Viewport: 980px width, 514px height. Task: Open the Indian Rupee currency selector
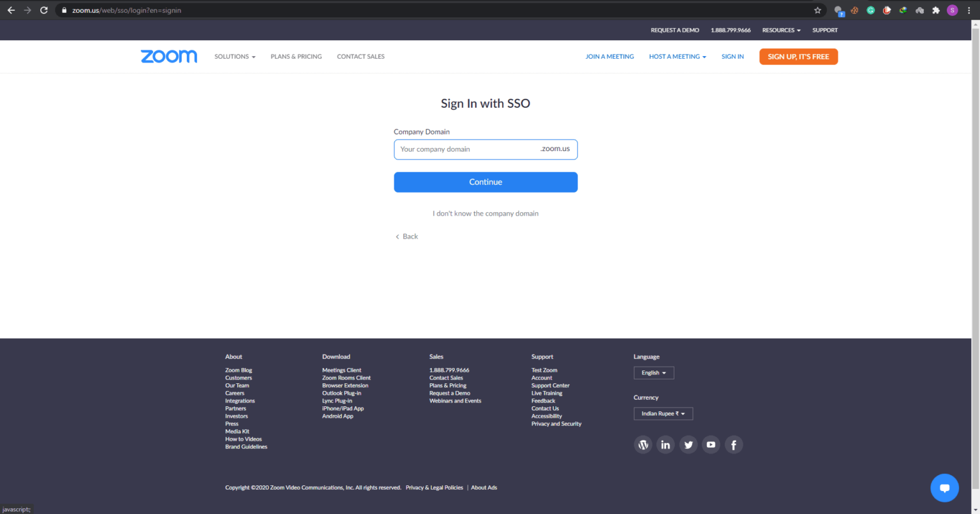pyautogui.click(x=663, y=413)
